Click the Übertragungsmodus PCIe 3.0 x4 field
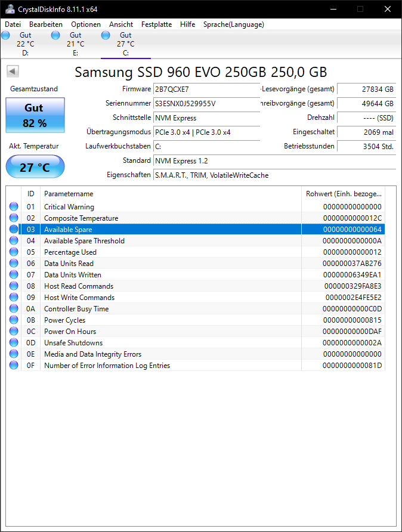The width and height of the screenshot is (402, 532). 206,132
